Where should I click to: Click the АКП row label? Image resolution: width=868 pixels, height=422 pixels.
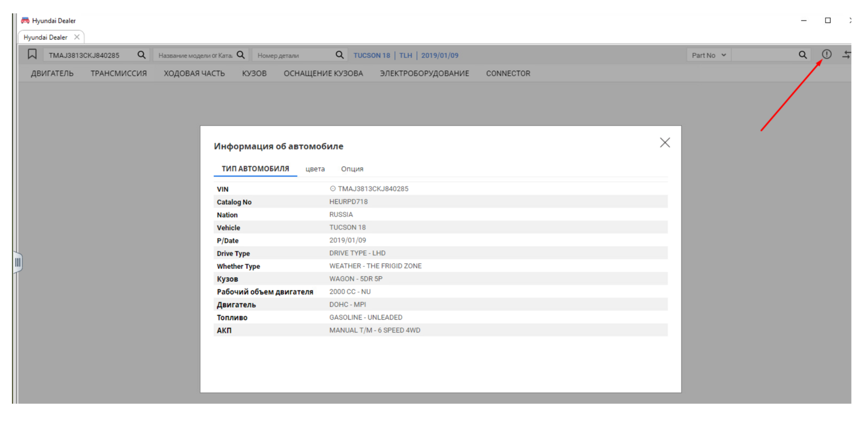point(224,330)
